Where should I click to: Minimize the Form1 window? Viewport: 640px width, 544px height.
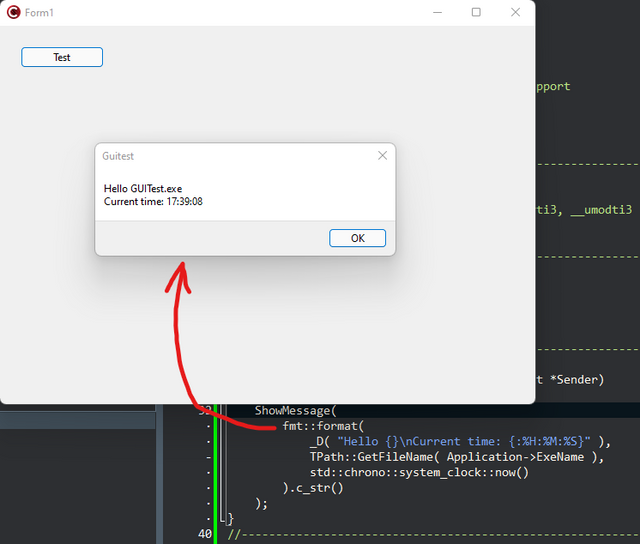pyautogui.click(x=438, y=12)
